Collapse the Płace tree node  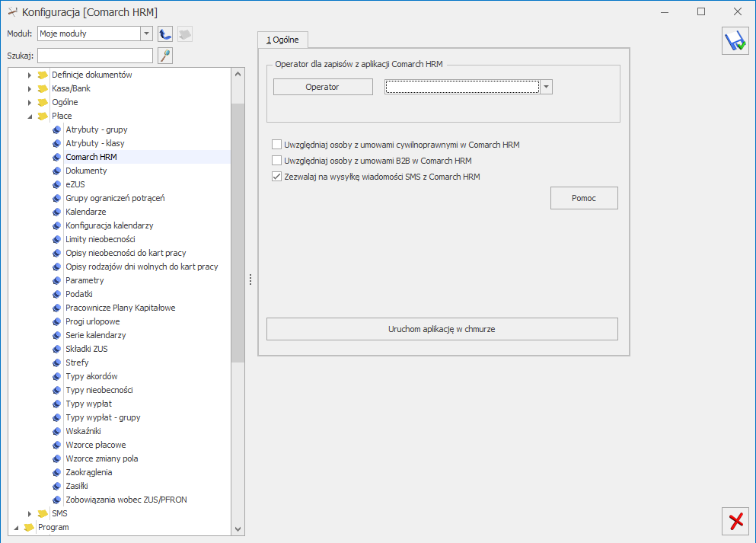(x=30, y=117)
